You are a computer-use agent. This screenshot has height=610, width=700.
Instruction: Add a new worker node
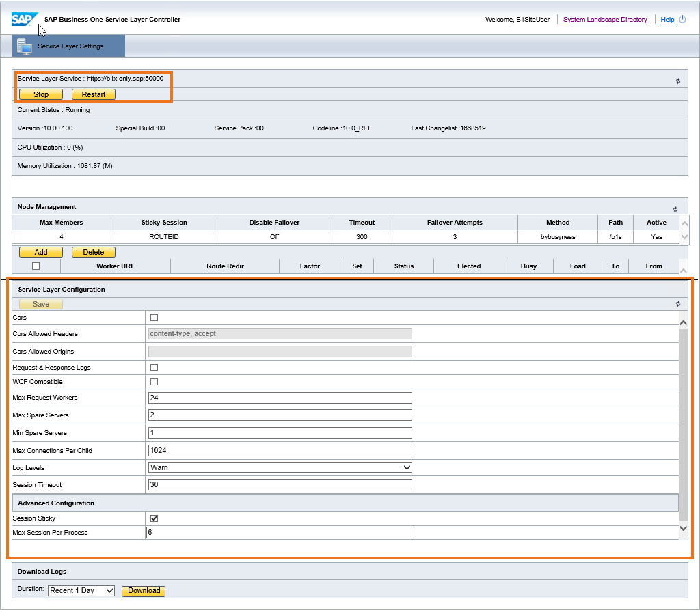[x=40, y=252]
